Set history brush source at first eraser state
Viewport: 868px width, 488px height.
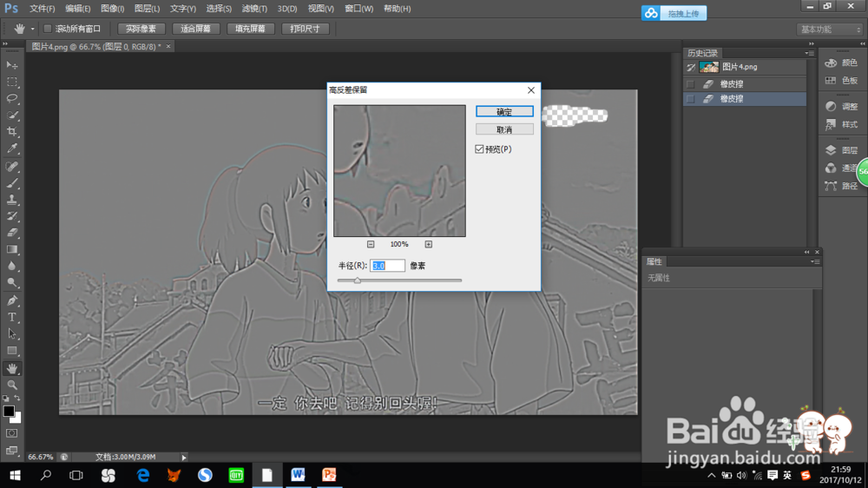[691, 84]
